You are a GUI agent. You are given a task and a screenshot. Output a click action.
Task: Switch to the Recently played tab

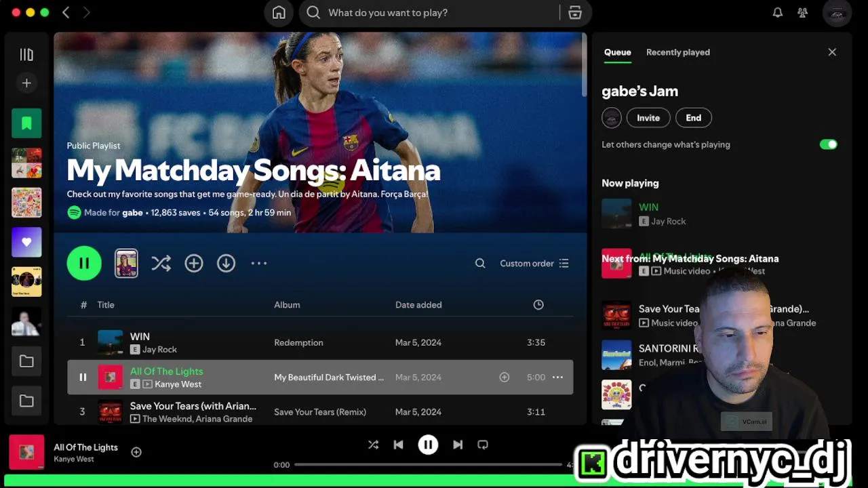(x=678, y=52)
